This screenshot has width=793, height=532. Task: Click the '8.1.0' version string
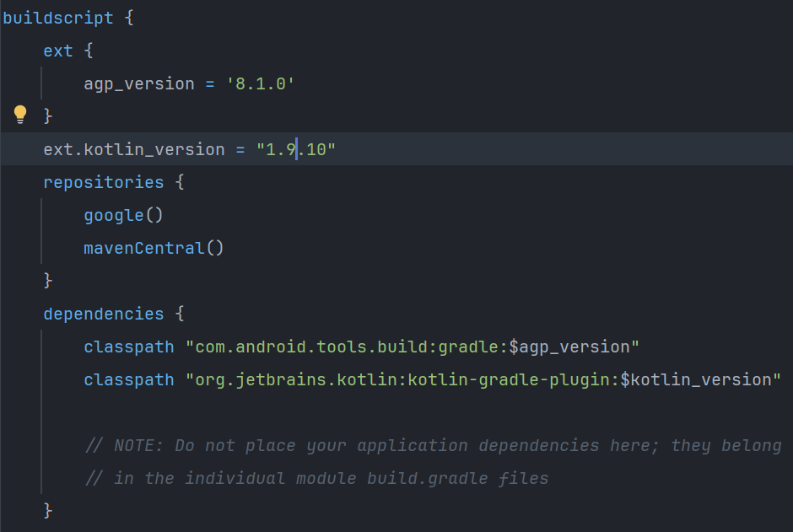(x=260, y=83)
